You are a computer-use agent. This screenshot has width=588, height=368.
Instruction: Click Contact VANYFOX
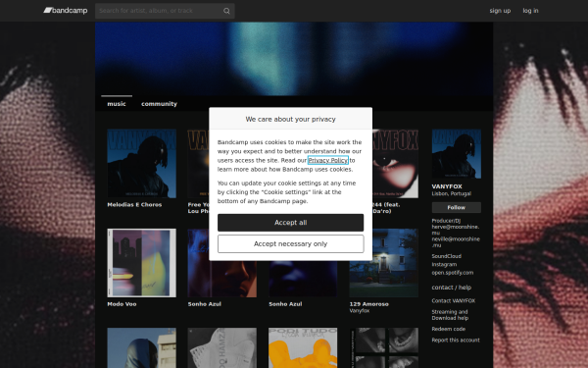click(454, 301)
